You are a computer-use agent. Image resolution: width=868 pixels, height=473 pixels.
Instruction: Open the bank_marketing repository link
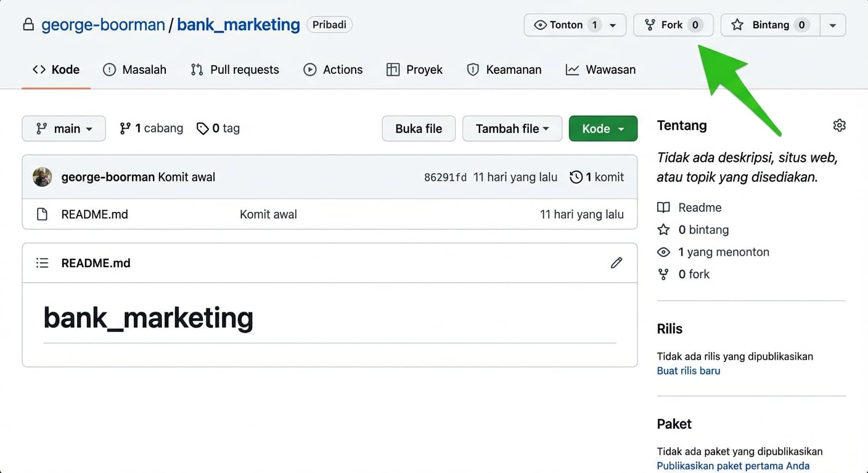pos(239,25)
